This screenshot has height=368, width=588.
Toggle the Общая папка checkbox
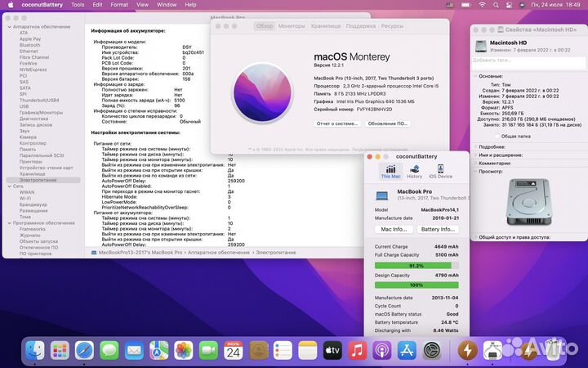tap(497, 137)
